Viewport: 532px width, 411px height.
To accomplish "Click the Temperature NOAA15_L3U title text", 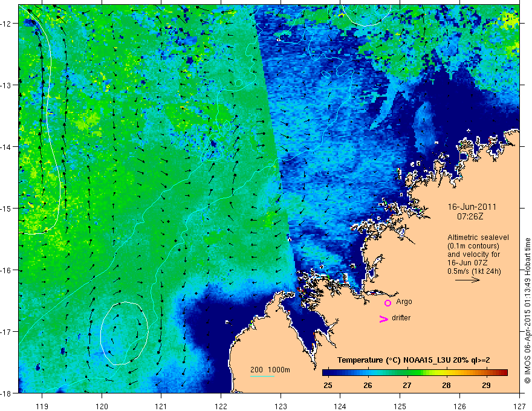I will (414, 360).
